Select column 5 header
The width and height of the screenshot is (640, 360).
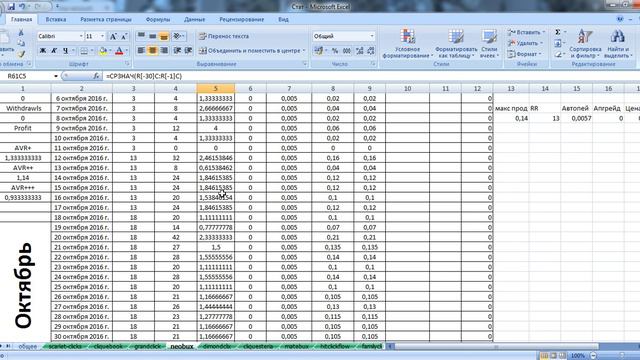(216, 88)
